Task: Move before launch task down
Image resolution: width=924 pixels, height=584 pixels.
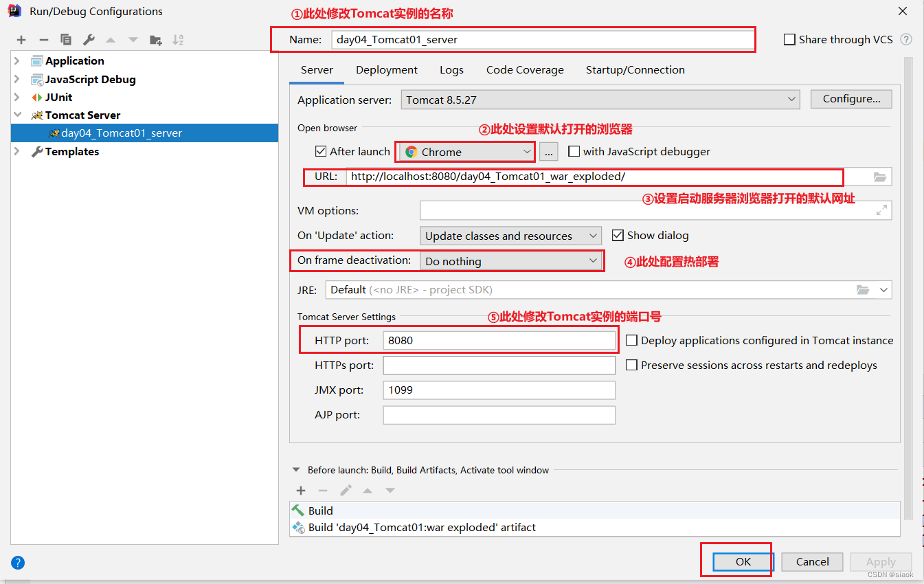Action: coord(390,491)
